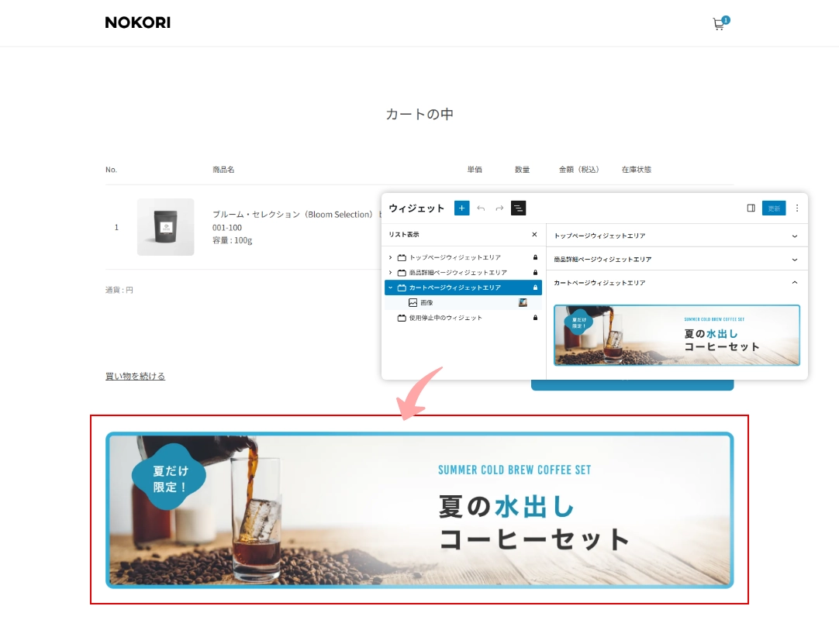
Task: Open the three-dot options menu
Action: tap(797, 208)
